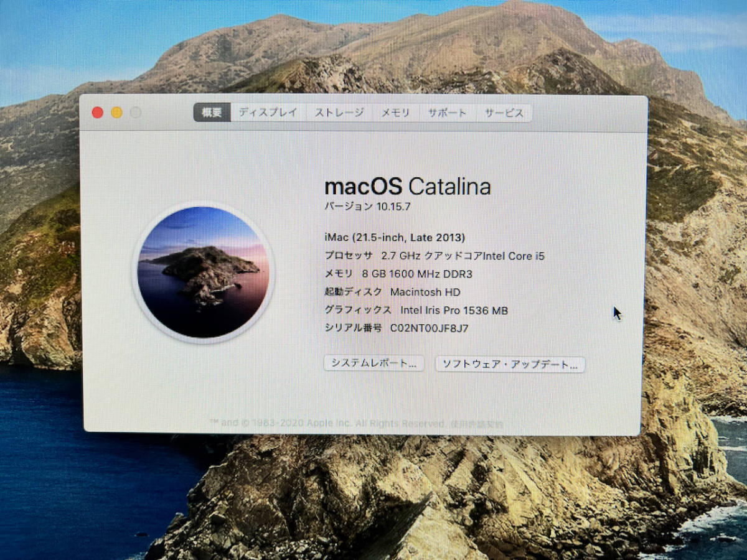Click the Macintosh HD startup disk value
Image resolution: width=747 pixels, height=560 pixels.
[x=425, y=292]
